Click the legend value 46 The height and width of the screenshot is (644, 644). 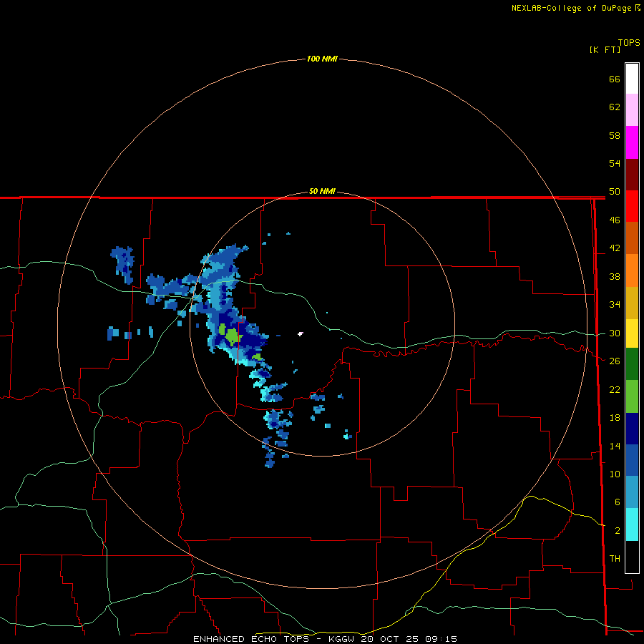(615, 220)
